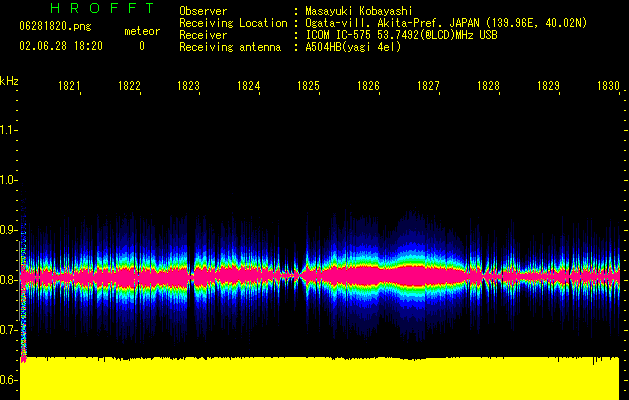Click the 0.7 kHz frequency label
The height and width of the screenshot is (400, 629).
[8, 330]
